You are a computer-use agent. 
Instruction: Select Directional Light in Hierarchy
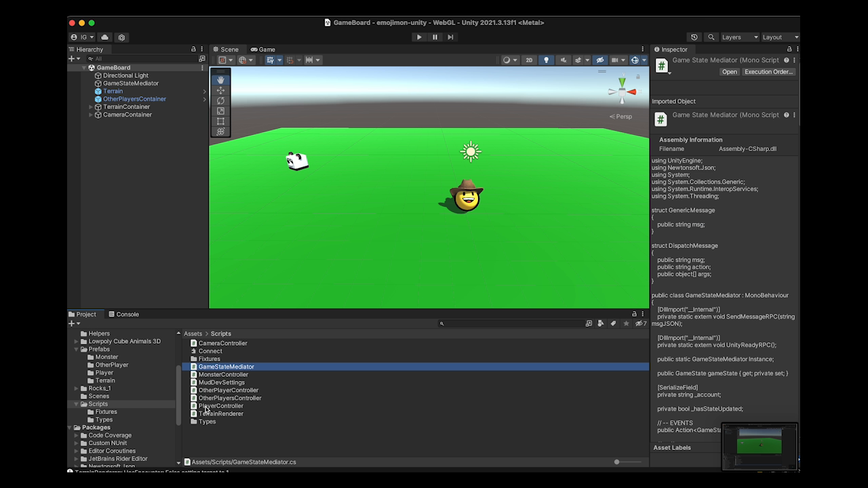click(125, 76)
